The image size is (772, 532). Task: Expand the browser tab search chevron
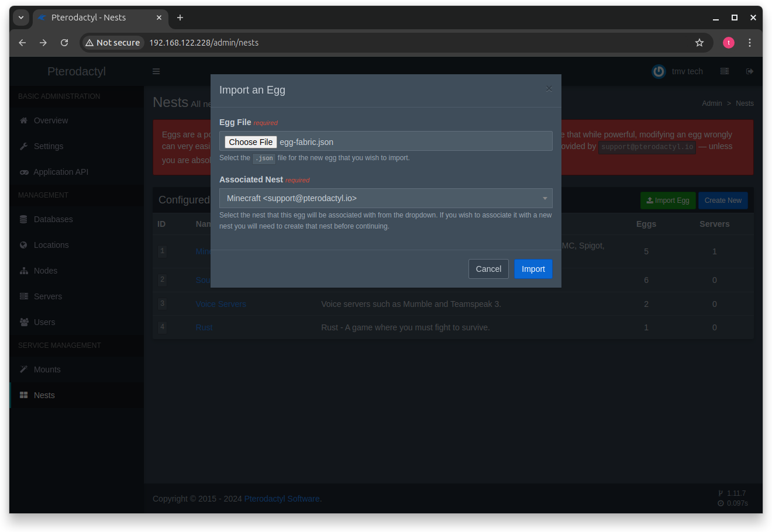(21, 18)
